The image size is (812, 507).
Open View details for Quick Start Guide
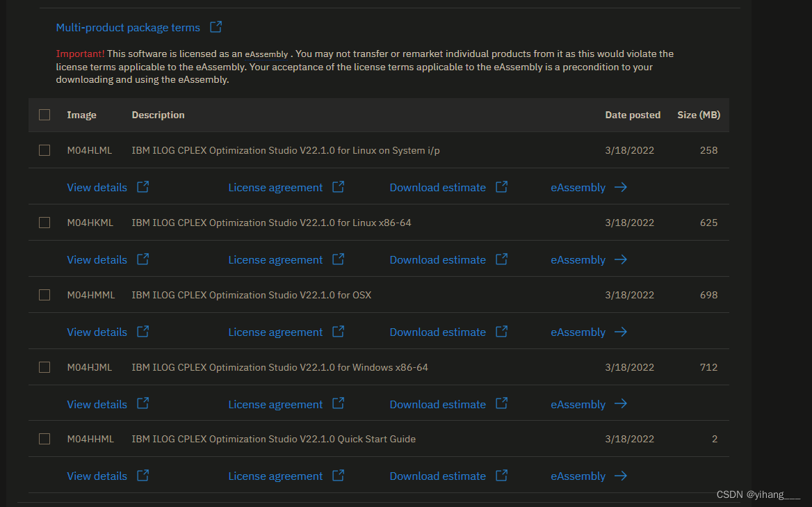click(x=97, y=476)
